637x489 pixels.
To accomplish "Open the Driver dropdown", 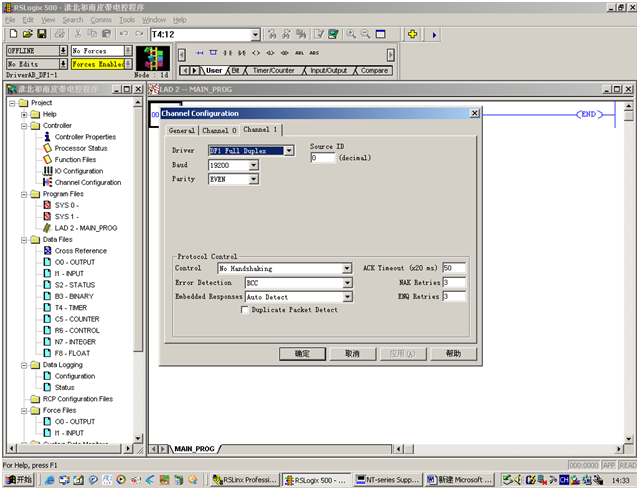I will tap(289, 151).
